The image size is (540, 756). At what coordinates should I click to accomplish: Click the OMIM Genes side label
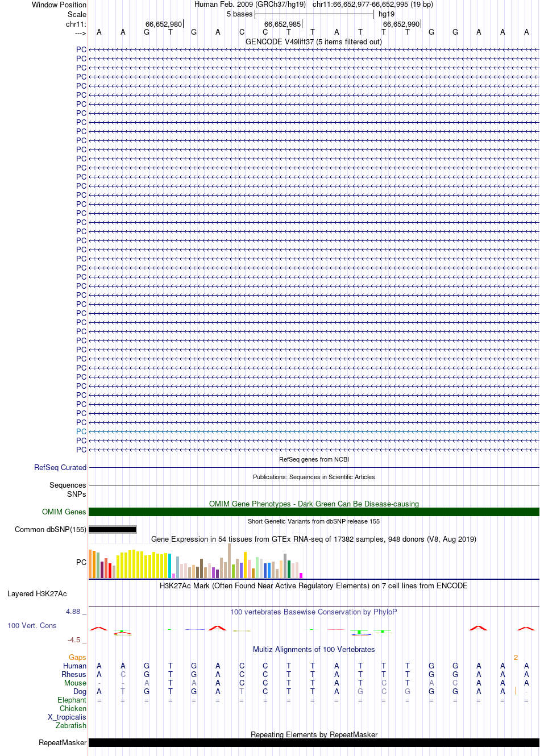click(x=64, y=512)
